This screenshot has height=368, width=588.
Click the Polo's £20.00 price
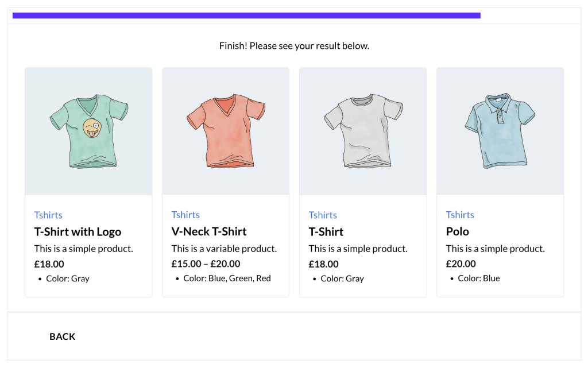pos(461,264)
